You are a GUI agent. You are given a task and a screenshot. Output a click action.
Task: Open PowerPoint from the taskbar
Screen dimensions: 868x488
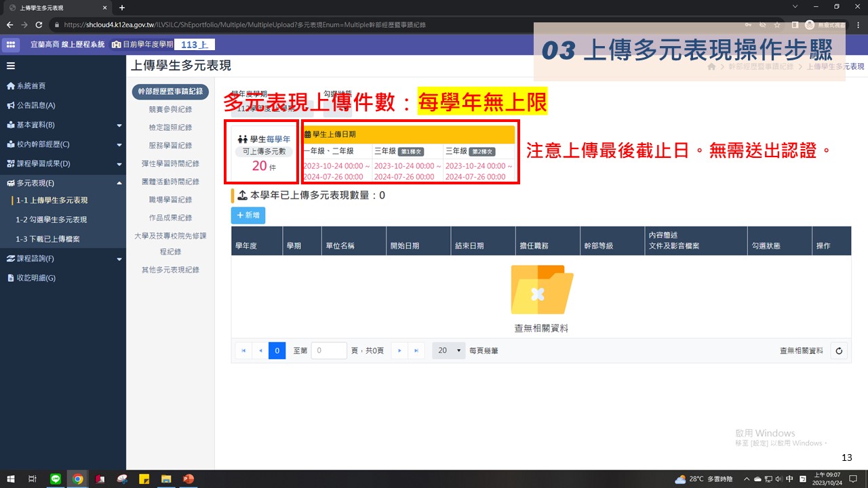[x=188, y=479]
